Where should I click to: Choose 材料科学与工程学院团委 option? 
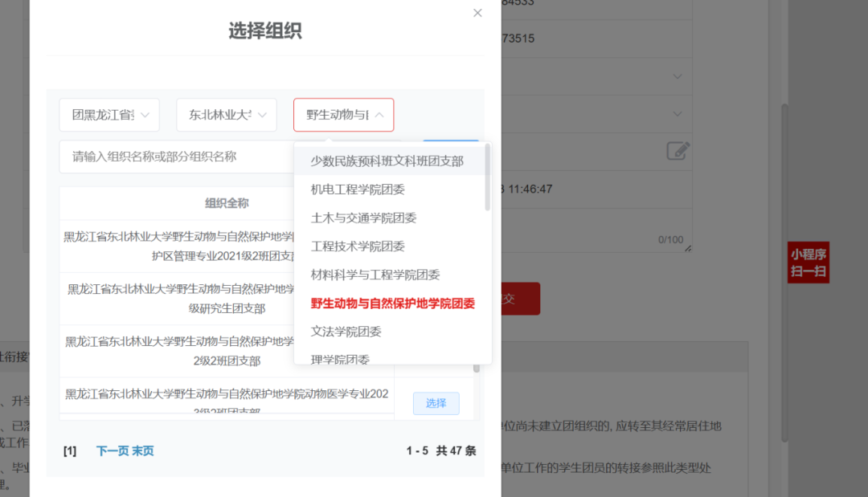375,275
